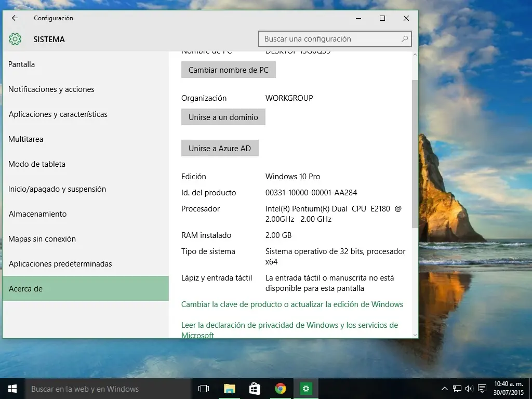This screenshot has height=399, width=532.
Task: Open Task View from the taskbar
Action: 204,389
